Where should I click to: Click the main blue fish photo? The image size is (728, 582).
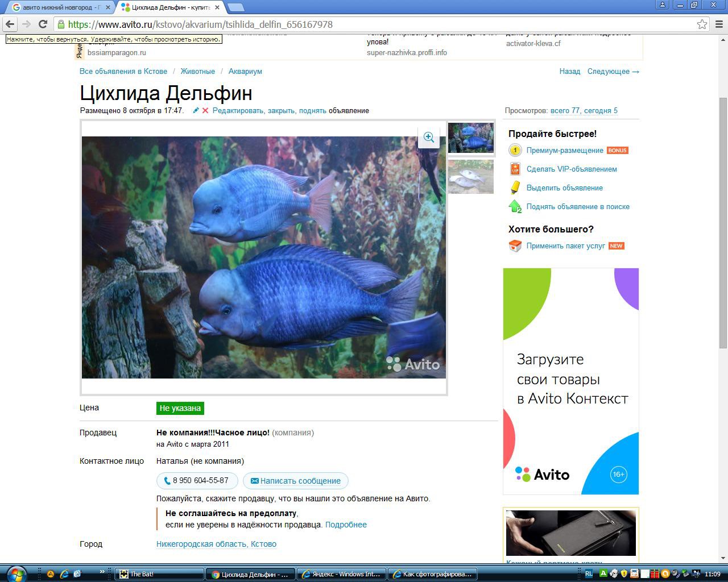264,257
